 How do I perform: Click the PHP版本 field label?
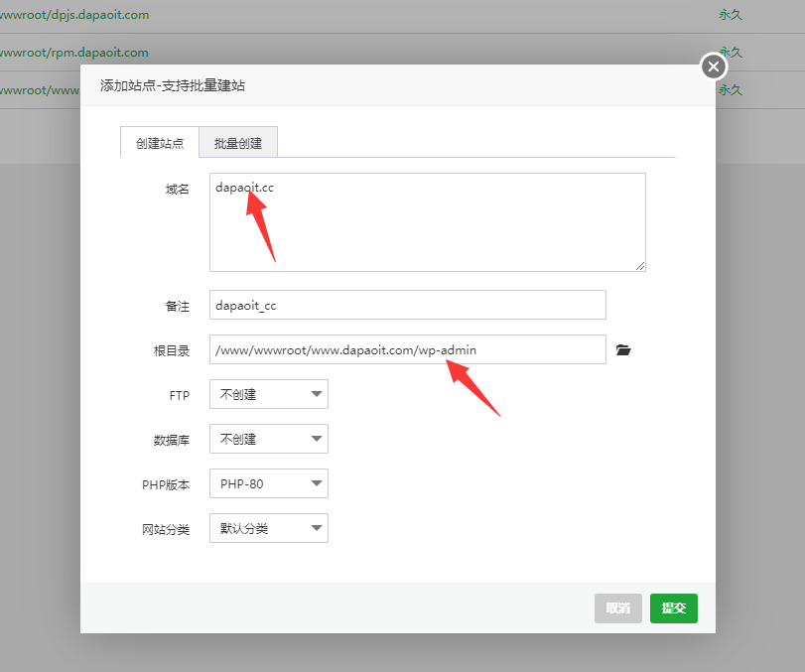click(x=166, y=485)
